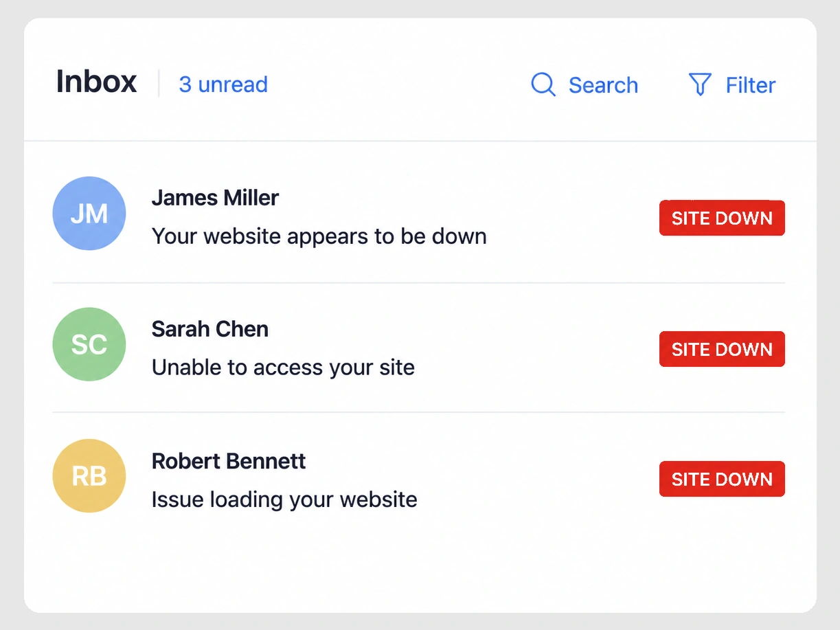Click the Inbox heading
Screen dimensions: 840x630
pyautogui.click(x=96, y=82)
